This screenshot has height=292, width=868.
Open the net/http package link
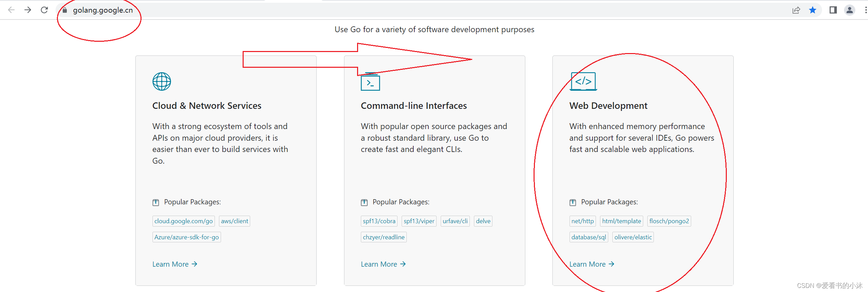(x=583, y=221)
